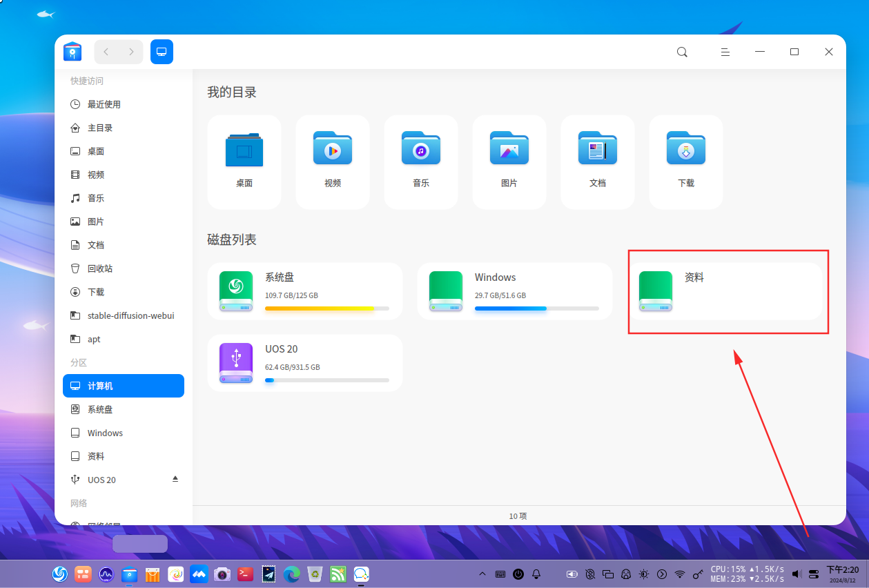Open the app store in the dock
This screenshot has width=869, height=588.
(153, 574)
